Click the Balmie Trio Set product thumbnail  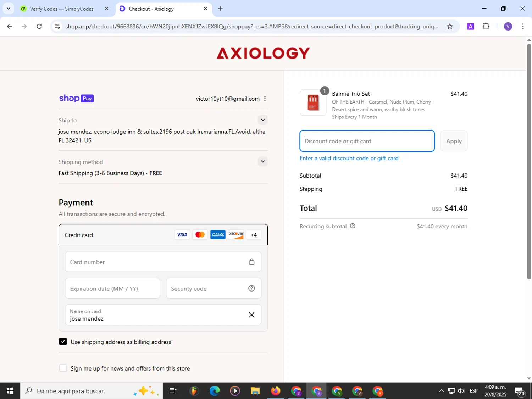pyautogui.click(x=313, y=102)
